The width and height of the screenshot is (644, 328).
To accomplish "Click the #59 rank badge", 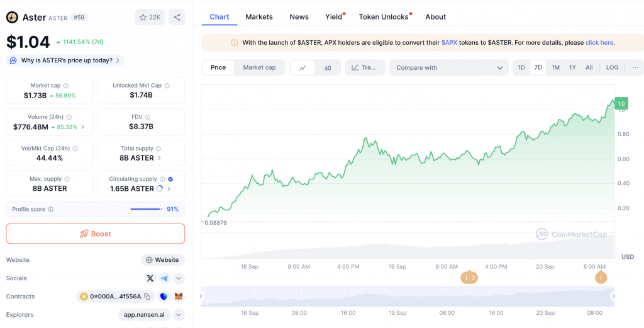I will [79, 17].
